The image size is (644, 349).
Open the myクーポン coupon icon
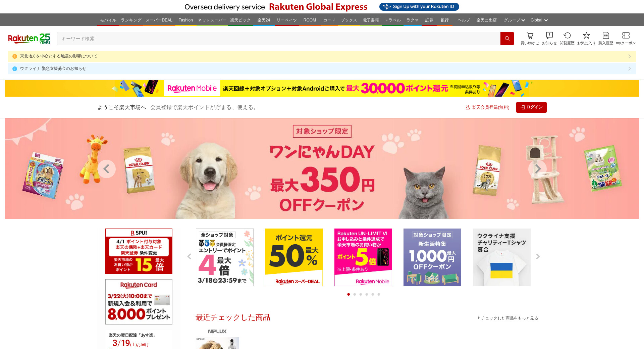coord(626,38)
